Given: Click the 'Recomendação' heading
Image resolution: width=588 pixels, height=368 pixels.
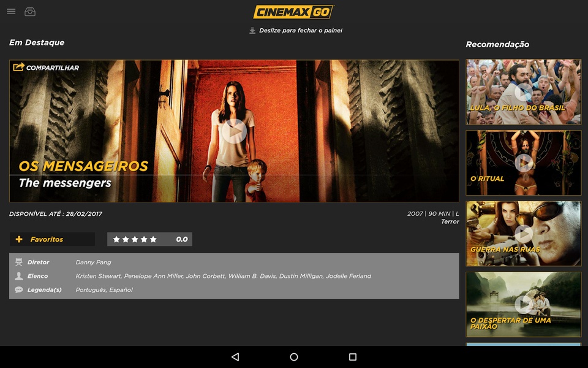Looking at the screenshot, I should pos(497,44).
